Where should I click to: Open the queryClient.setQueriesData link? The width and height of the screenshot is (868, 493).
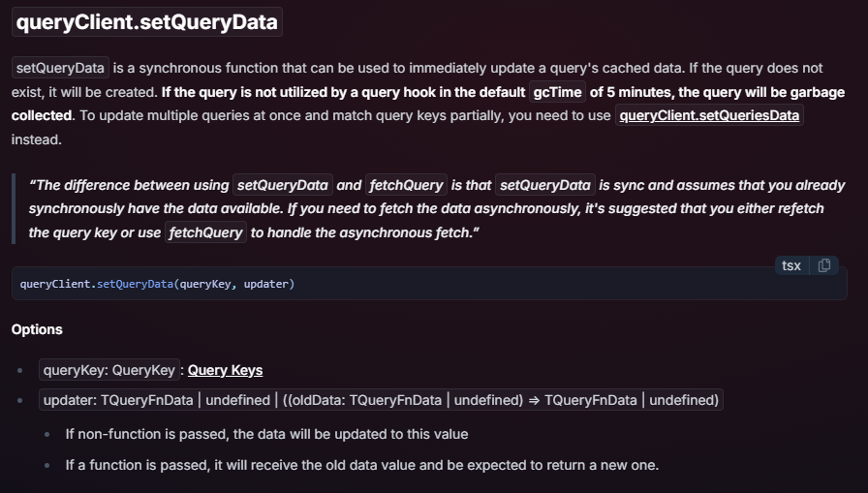coord(709,115)
